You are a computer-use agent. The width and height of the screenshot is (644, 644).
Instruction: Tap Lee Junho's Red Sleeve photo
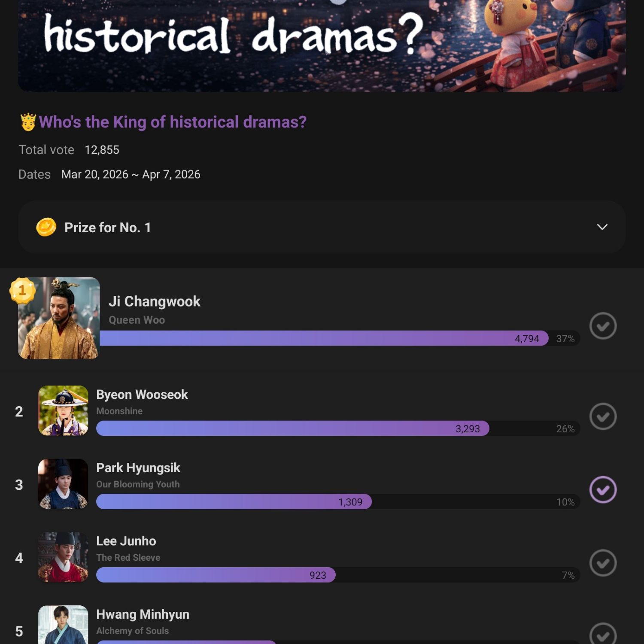63,557
